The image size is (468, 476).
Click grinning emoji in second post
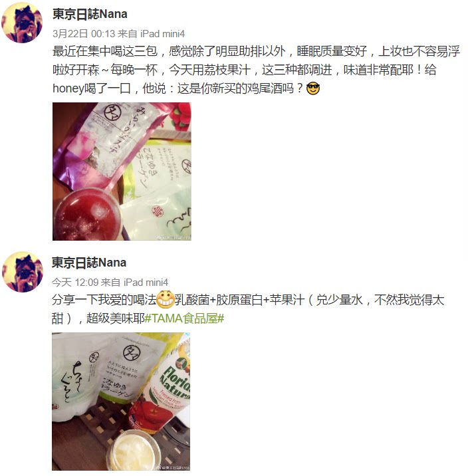click(x=166, y=300)
